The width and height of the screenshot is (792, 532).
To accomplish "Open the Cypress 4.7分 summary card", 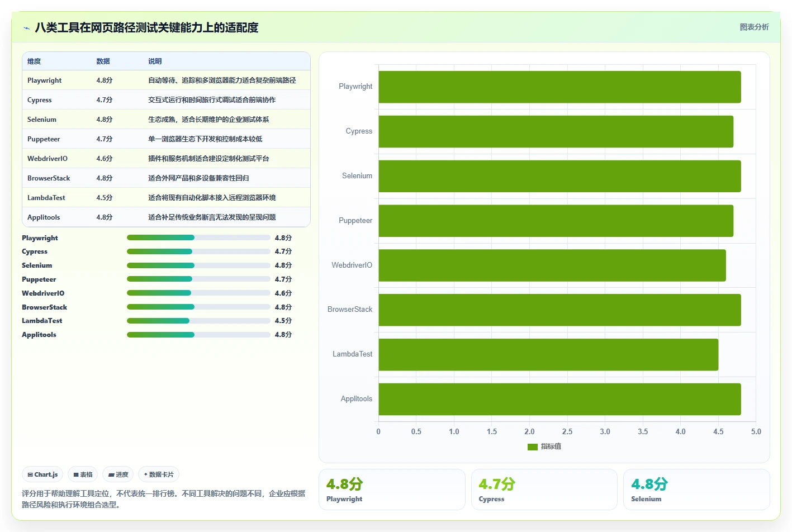I will coord(544,490).
